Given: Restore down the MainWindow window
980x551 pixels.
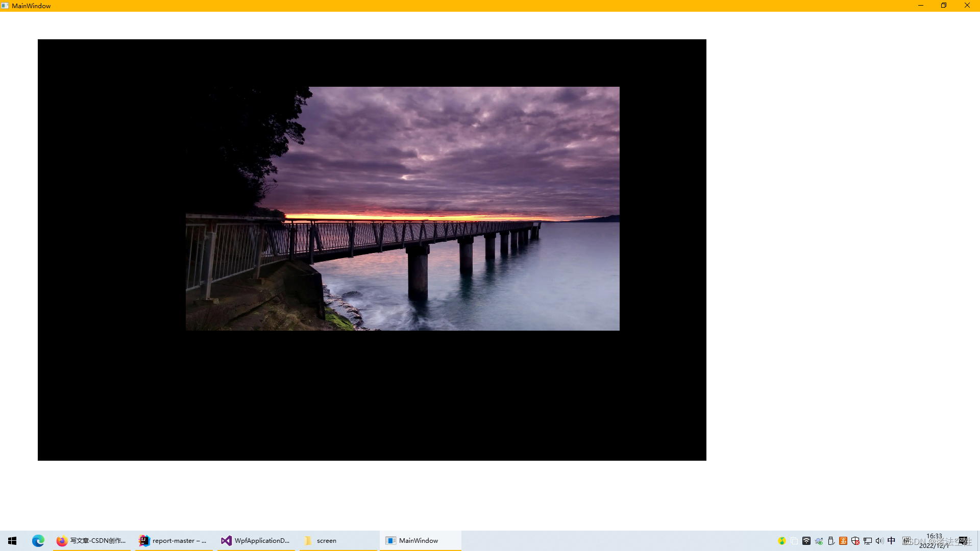Looking at the screenshot, I should point(944,6).
